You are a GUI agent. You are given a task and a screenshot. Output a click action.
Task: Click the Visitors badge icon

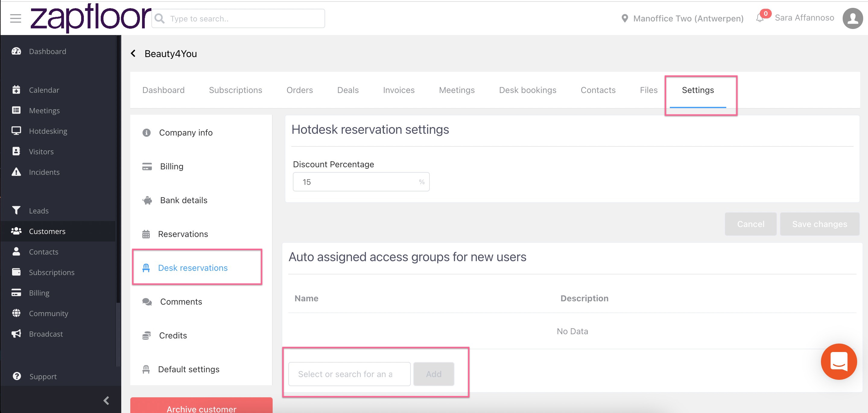16,151
